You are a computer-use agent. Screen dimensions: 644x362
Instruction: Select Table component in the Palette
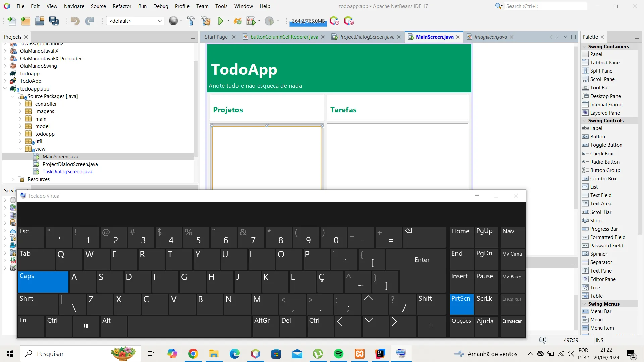tap(596, 296)
